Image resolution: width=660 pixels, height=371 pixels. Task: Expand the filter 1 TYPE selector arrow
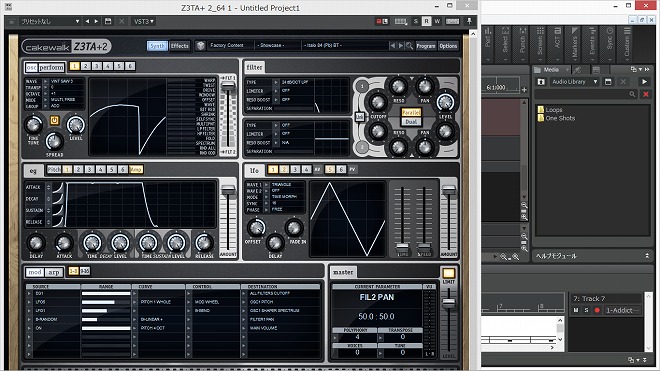[276, 82]
